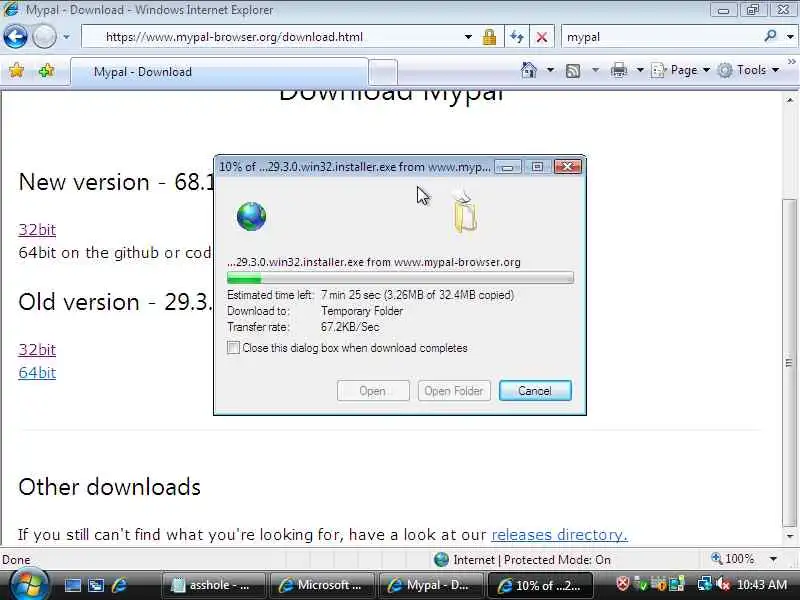Click the scrollbar up arrow
This screenshot has width=800, height=600.
(x=790, y=100)
